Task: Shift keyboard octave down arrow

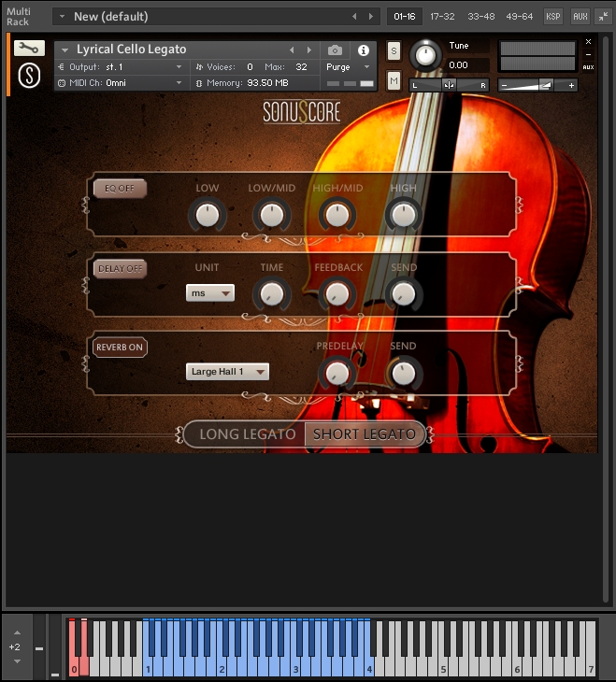Action: [x=17, y=661]
